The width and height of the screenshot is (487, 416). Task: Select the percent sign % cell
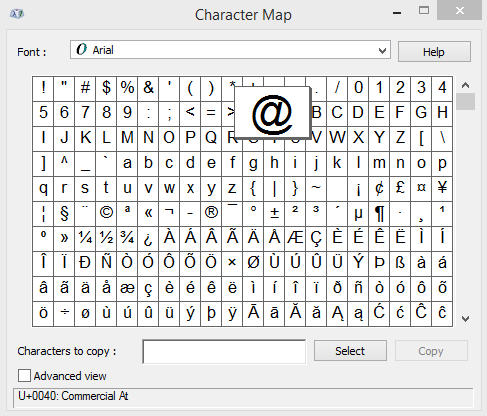click(x=127, y=88)
